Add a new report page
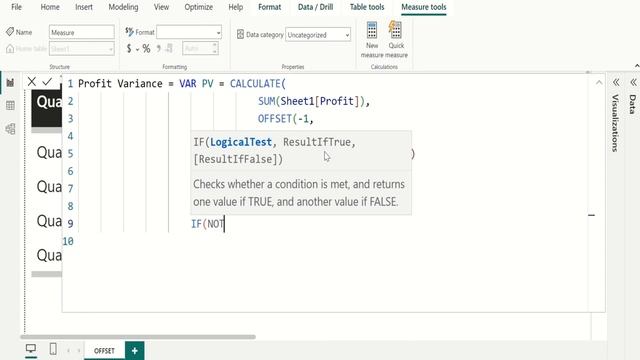Screen dimensions: 640x360 [x=134, y=351]
